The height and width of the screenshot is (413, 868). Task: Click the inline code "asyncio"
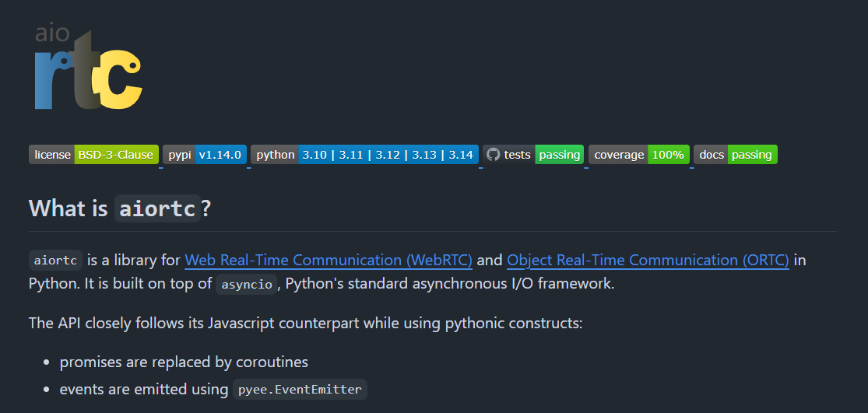point(246,285)
